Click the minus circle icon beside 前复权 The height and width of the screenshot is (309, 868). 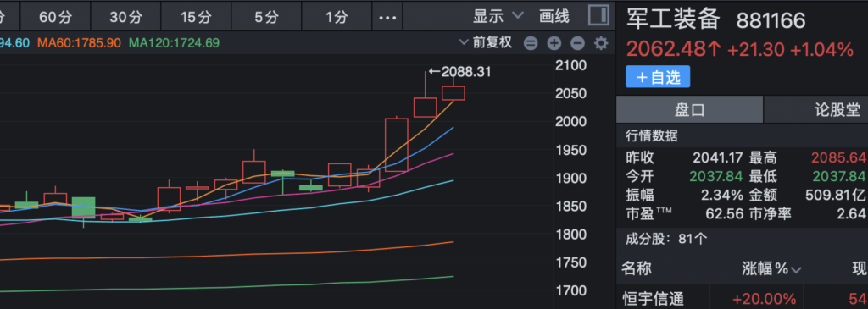531,43
